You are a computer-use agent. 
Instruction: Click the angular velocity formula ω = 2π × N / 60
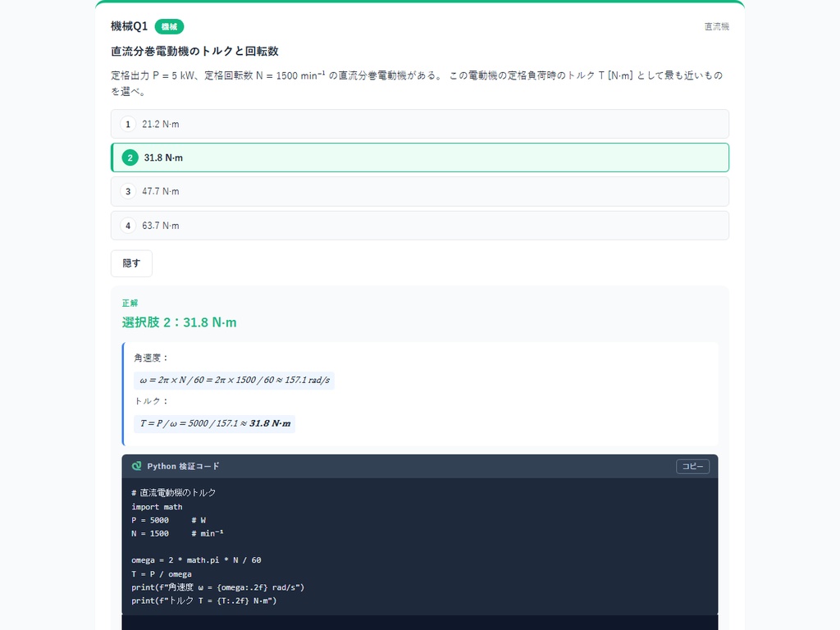click(234, 381)
